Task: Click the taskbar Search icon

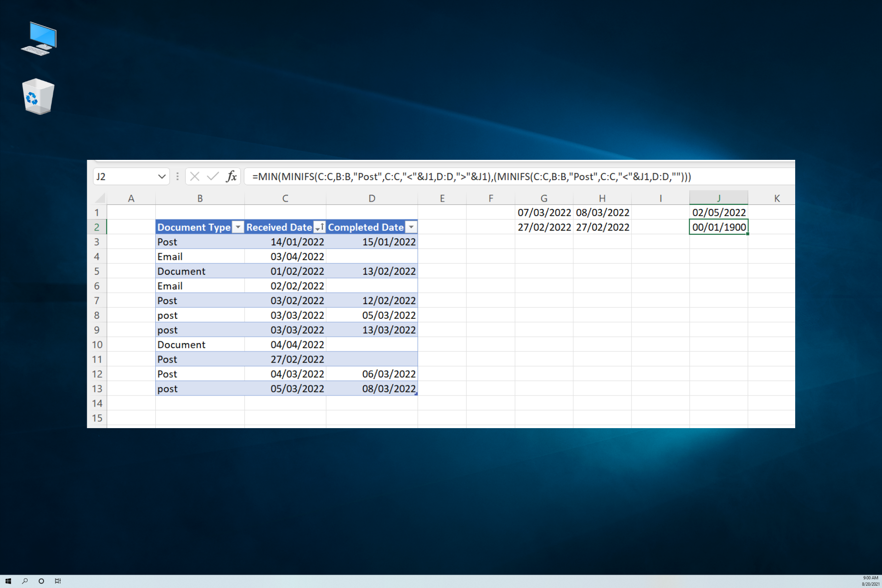Action: point(25,581)
